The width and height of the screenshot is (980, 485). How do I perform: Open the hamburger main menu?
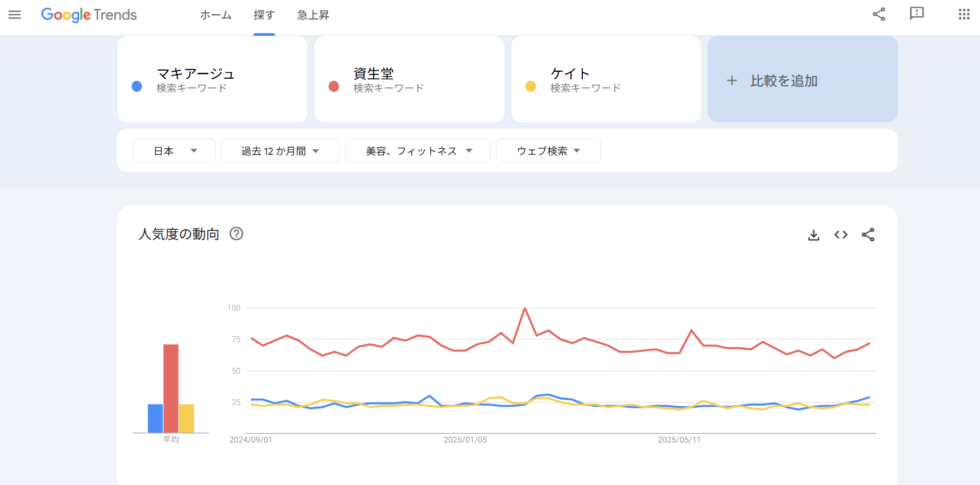pos(14,14)
